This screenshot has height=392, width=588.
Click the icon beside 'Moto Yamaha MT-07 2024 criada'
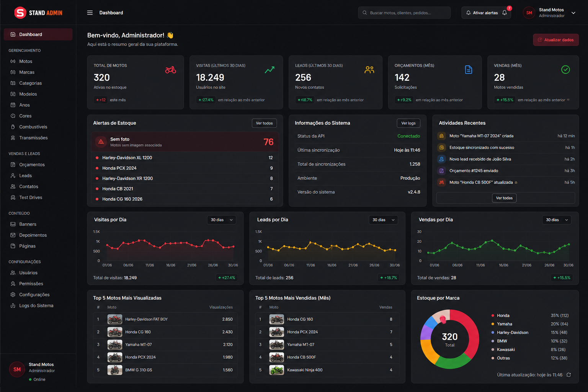click(441, 136)
